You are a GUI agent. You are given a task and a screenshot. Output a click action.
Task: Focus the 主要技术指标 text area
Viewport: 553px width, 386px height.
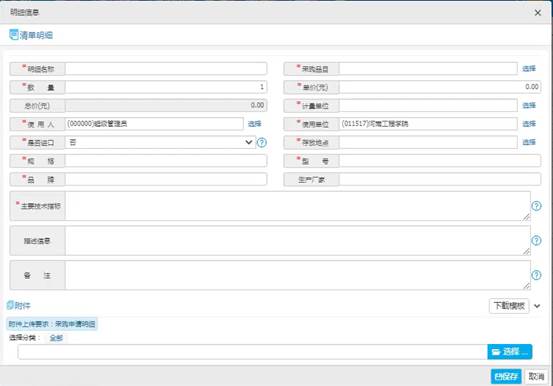tap(298, 206)
